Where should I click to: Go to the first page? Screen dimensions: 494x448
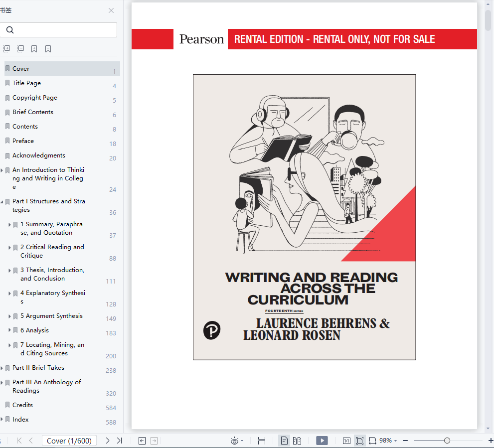pyautogui.click(x=19, y=441)
